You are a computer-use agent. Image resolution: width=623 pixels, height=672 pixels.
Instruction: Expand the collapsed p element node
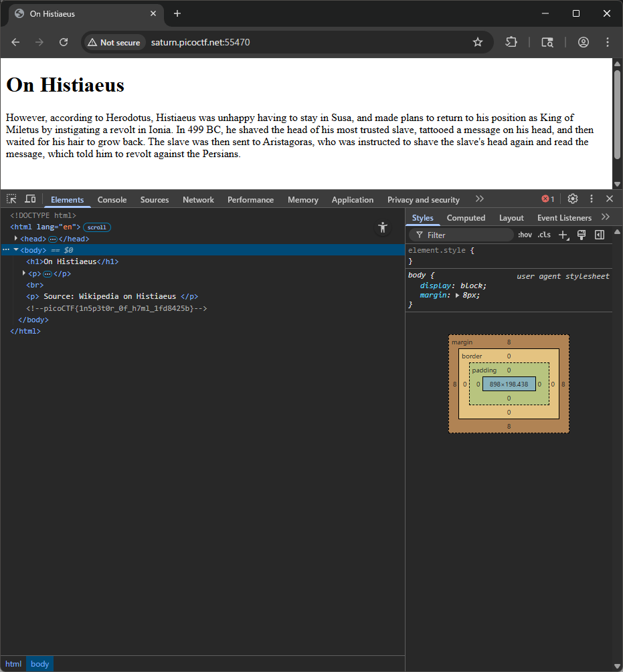pyautogui.click(x=24, y=273)
